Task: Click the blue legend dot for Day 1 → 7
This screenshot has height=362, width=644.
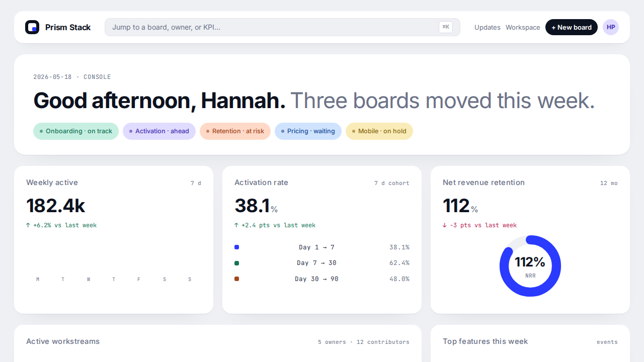Action: (237, 247)
